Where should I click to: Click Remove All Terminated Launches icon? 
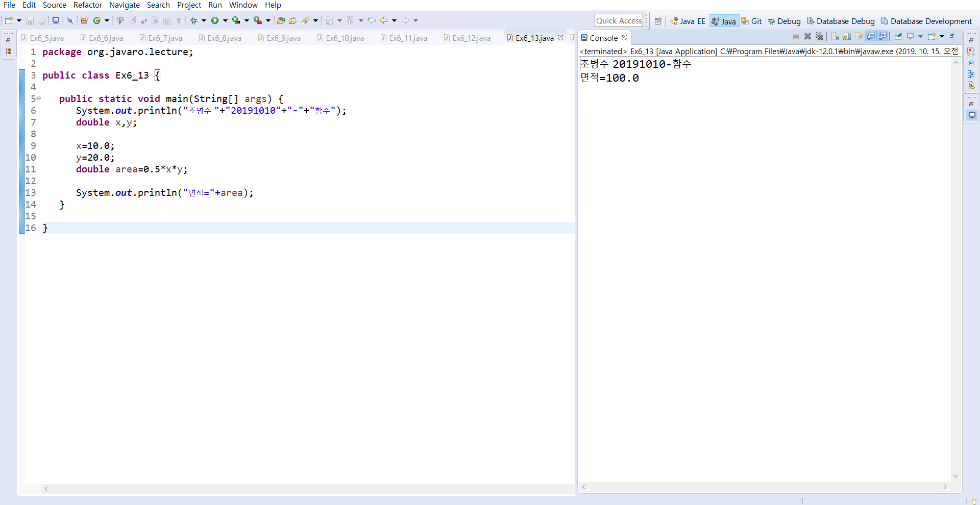point(820,36)
